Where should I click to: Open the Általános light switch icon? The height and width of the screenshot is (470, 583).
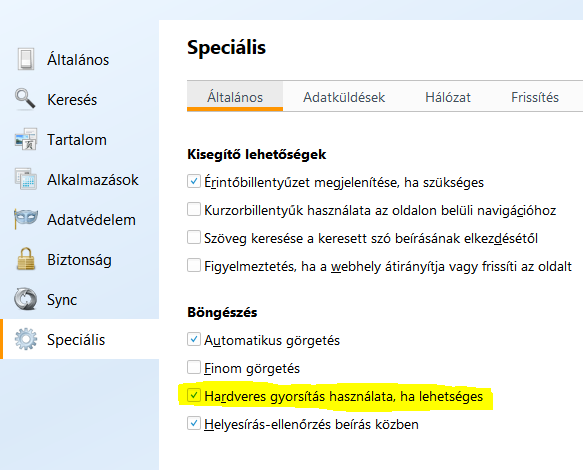click(x=26, y=59)
